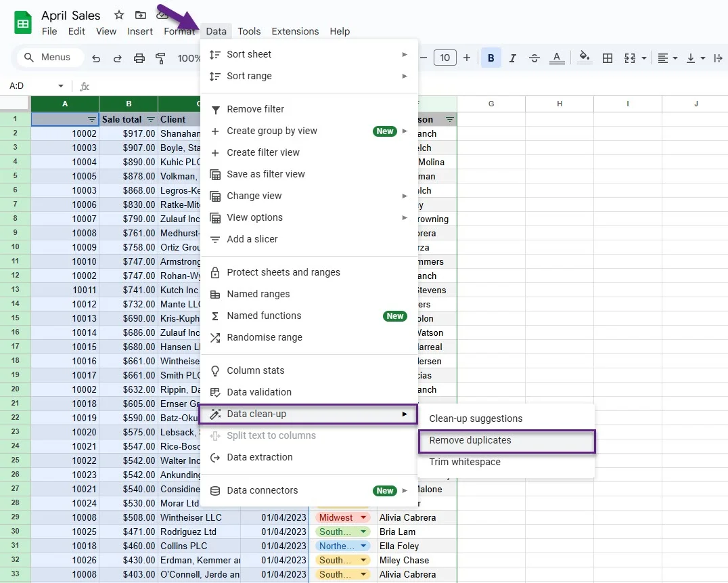
Task: Open Named functions
Action: point(309,316)
